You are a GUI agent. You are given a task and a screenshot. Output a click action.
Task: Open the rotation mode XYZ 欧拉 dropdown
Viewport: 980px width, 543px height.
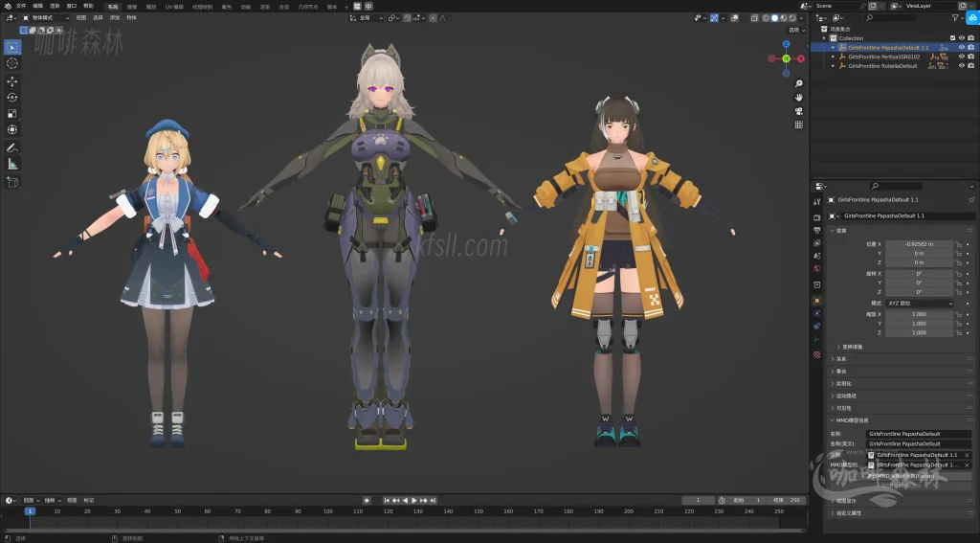click(x=920, y=303)
